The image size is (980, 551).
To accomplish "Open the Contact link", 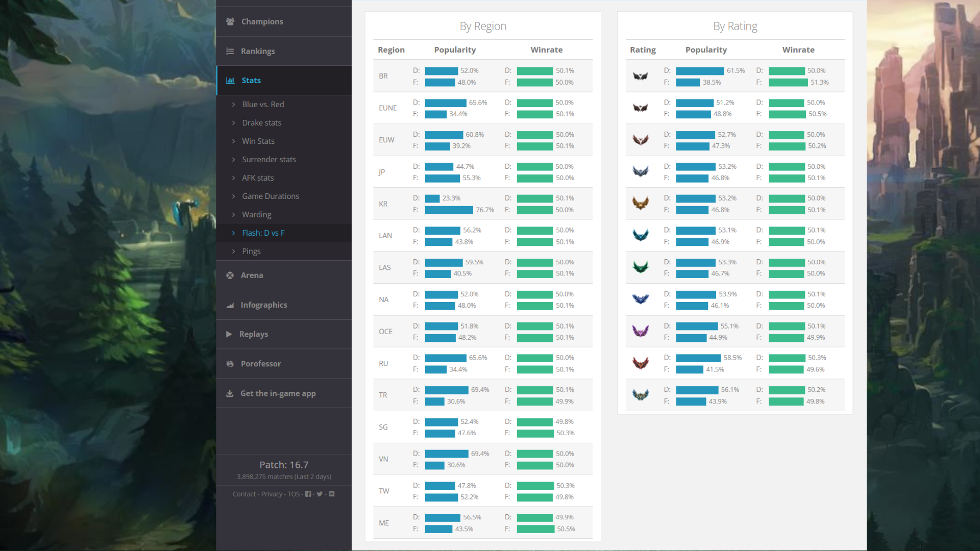I will click(244, 494).
